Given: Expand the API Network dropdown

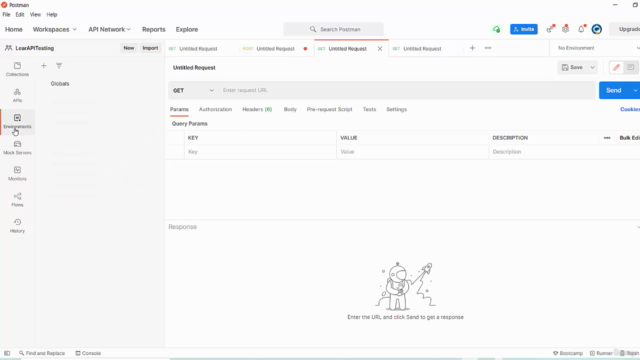Looking at the screenshot, I should click(x=109, y=29).
